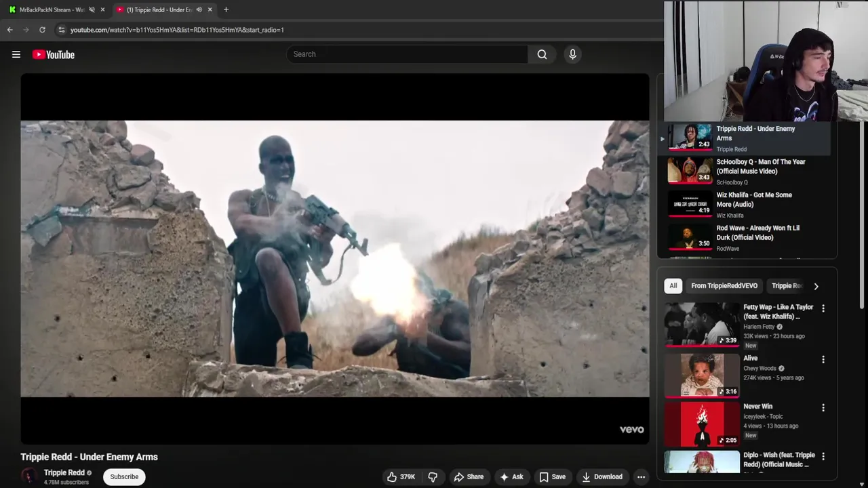Image resolution: width=868 pixels, height=488 pixels.
Task: Share the video
Action: (x=469, y=477)
